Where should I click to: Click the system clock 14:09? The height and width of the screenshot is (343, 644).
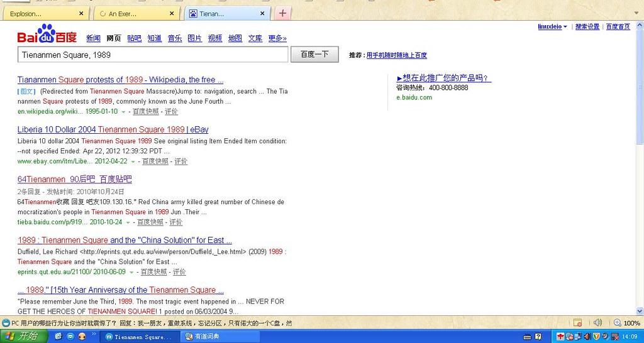pos(630,337)
